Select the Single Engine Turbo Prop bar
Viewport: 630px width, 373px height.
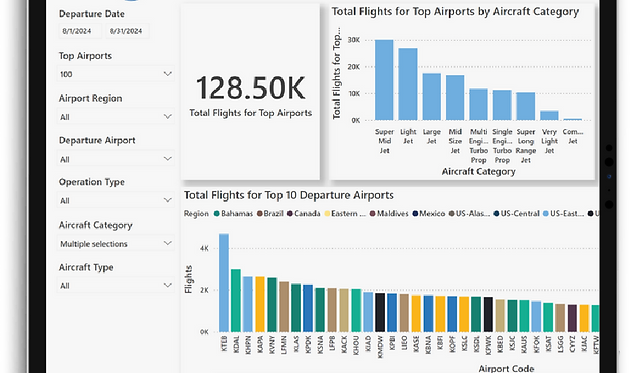(x=502, y=105)
